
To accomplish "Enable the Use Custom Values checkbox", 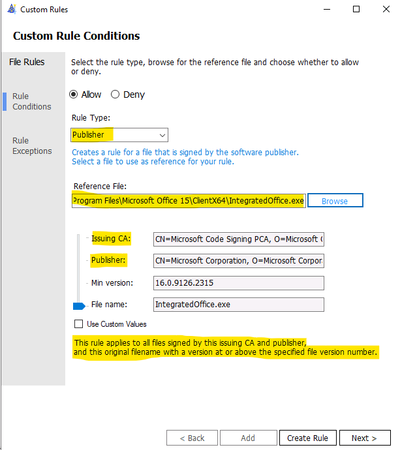I will coord(78,324).
